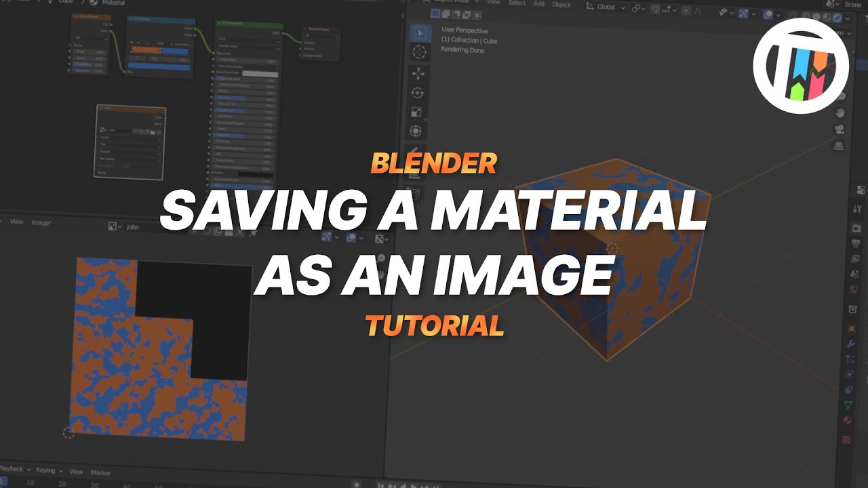Click the baked texture image in image editor

(x=160, y=350)
